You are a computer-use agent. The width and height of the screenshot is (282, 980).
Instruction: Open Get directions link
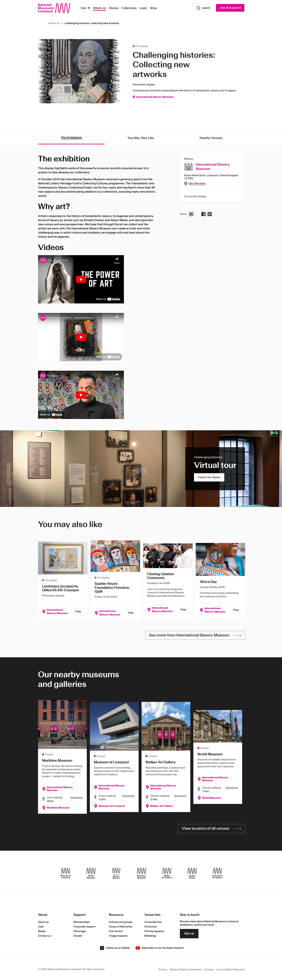[197, 183]
